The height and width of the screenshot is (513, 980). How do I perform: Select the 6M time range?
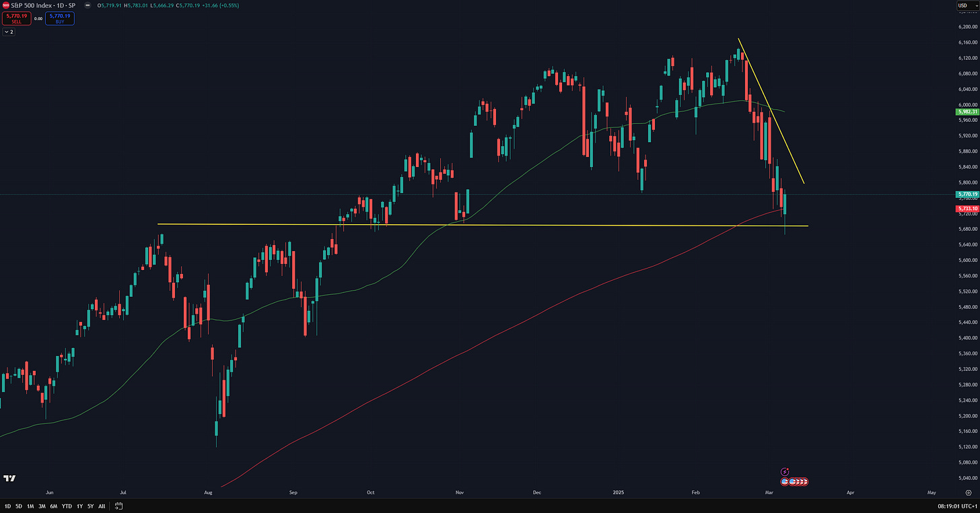click(x=54, y=506)
